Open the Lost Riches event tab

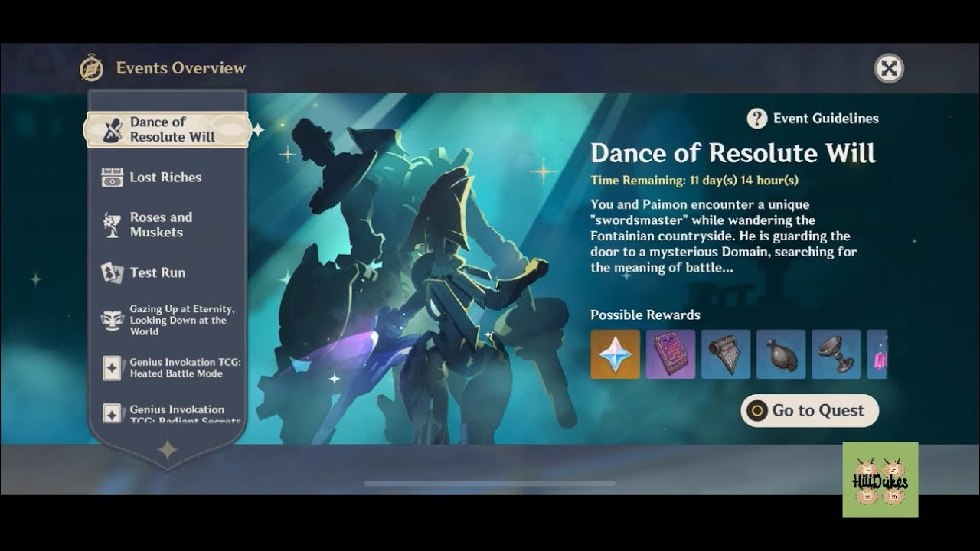pyautogui.click(x=167, y=178)
